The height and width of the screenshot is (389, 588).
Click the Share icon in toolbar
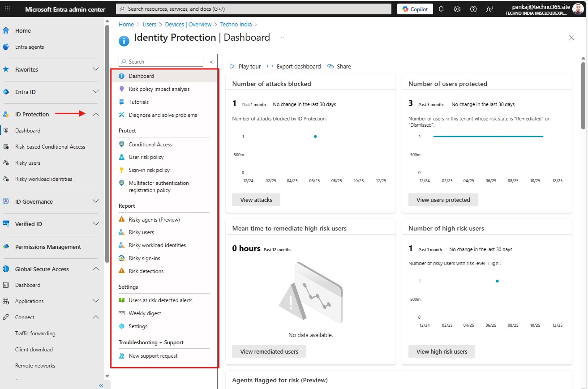(330, 66)
